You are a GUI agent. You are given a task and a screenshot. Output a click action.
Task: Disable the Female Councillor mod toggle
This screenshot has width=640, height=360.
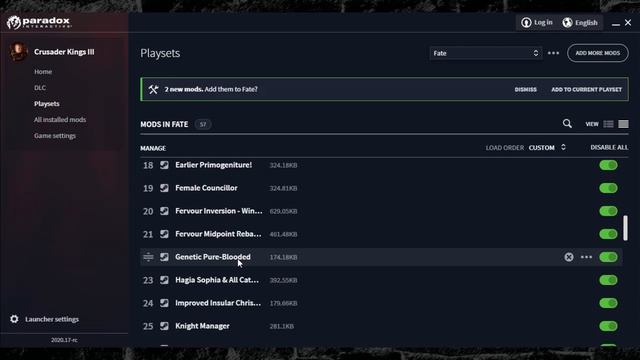[608, 188]
